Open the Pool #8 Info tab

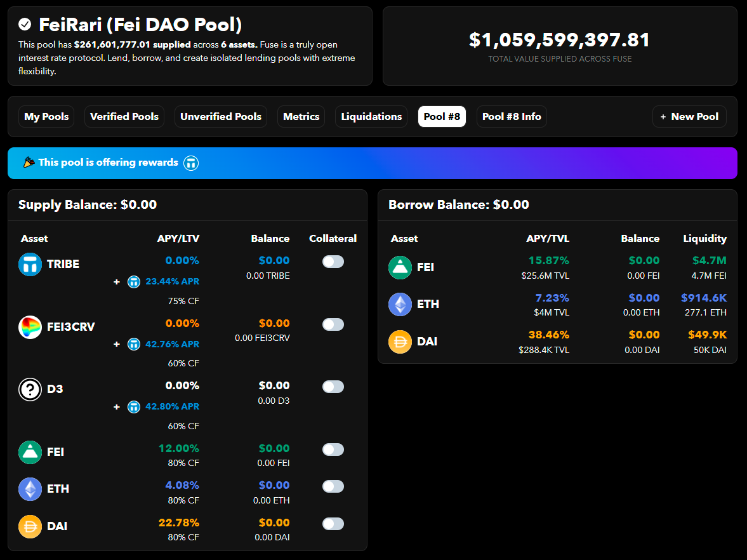point(512,117)
